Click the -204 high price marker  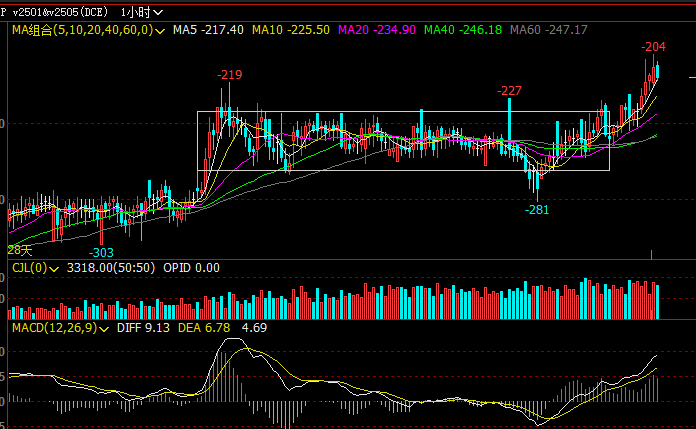(653, 47)
